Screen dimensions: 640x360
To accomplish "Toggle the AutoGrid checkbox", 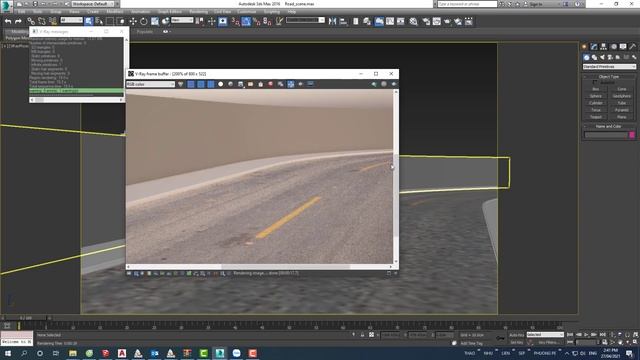I will click(595, 82).
